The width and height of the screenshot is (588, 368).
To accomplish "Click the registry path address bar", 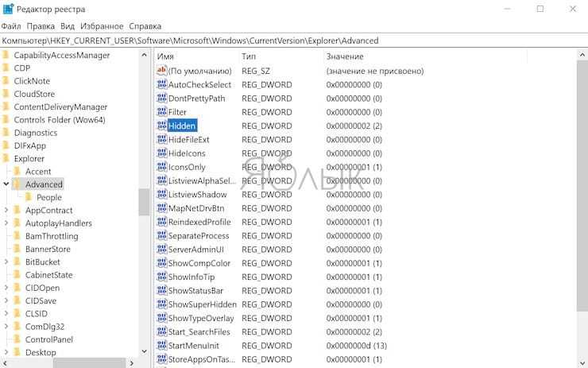I will click(x=294, y=41).
